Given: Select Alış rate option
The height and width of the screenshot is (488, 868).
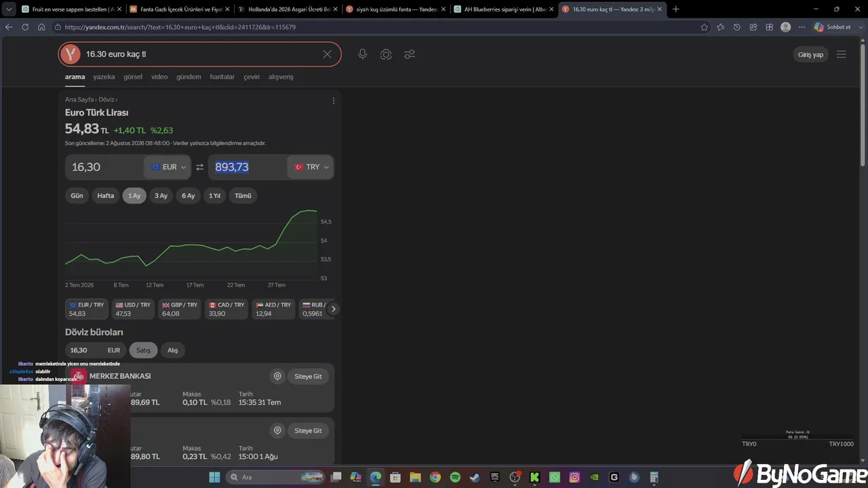Looking at the screenshot, I should [173, 350].
